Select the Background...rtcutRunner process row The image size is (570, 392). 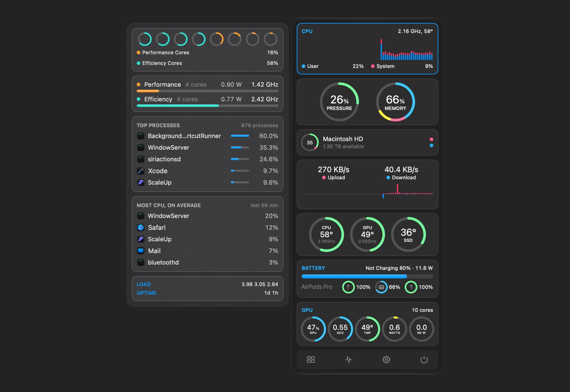coord(207,136)
